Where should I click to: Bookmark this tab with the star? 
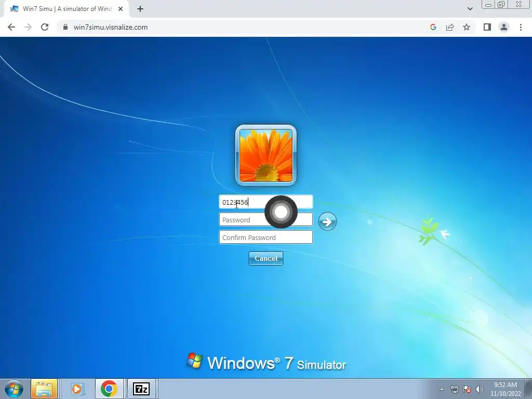click(467, 27)
